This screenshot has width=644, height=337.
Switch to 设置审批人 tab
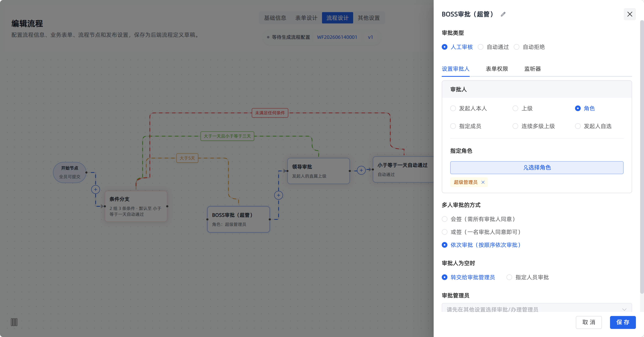[x=455, y=69]
